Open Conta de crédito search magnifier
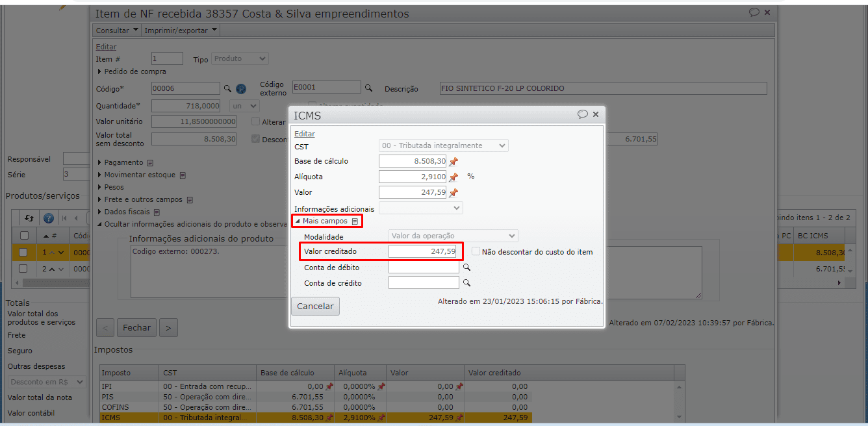 [466, 282]
